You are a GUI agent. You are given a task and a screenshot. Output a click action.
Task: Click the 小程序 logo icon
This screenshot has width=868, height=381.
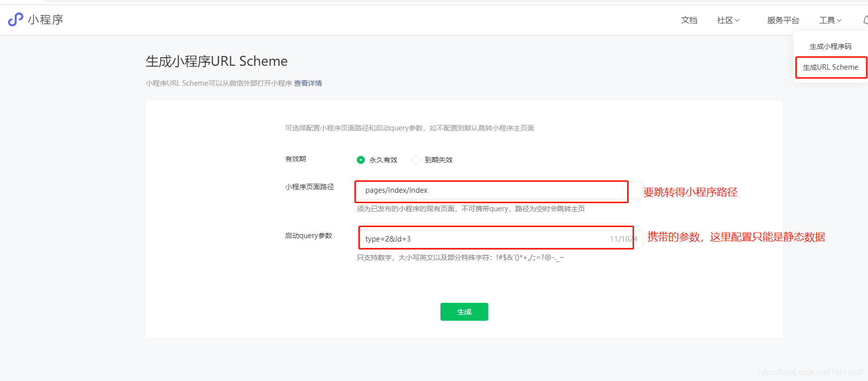(15, 19)
